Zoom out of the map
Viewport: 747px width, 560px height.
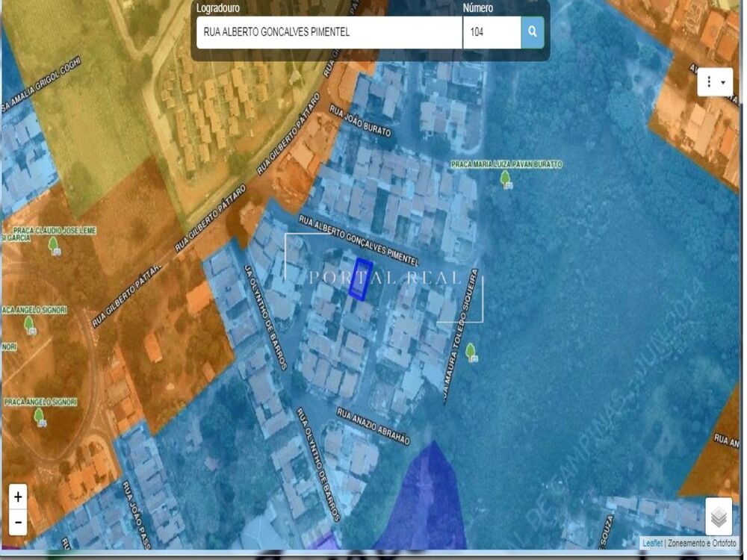coord(18,522)
